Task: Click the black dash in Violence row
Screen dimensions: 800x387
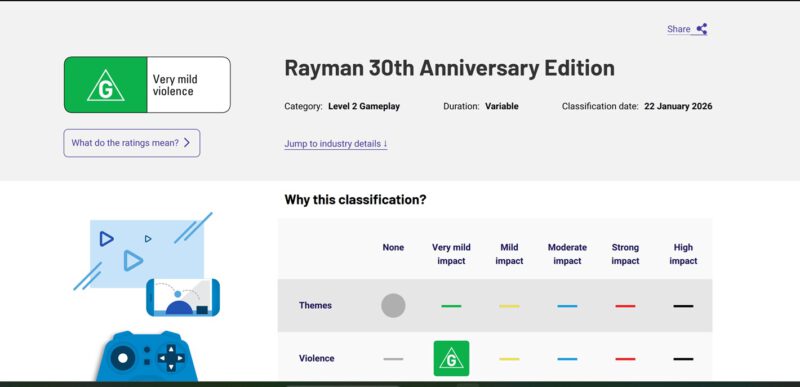Action: point(683,359)
